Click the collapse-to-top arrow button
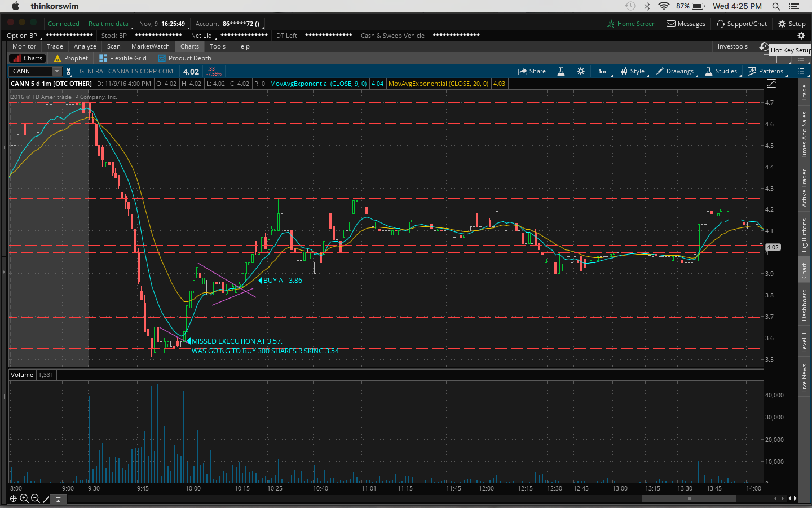Viewport: 812px width, 508px height. [x=59, y=499]
